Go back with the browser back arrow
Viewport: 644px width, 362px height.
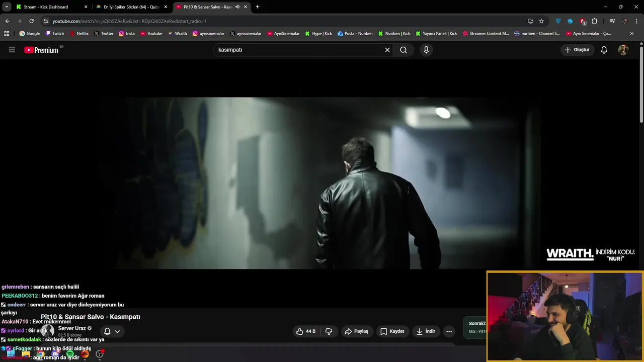pos(7,21)
